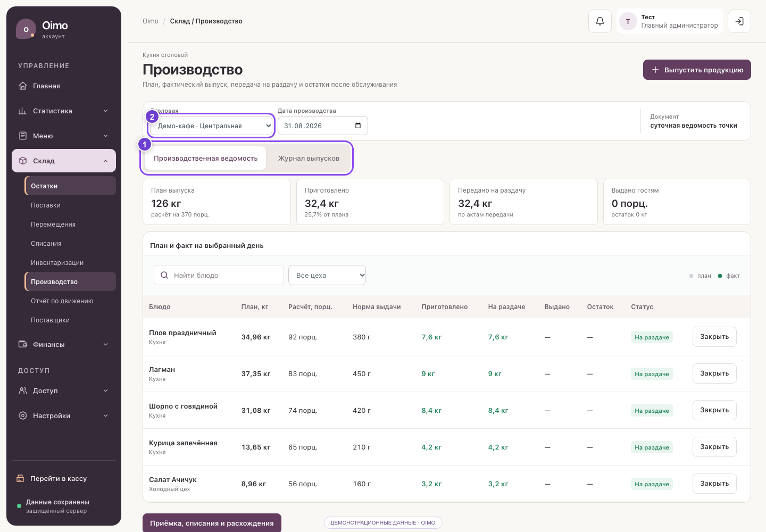Click the user avatar T
The height and width of the screenshot is (532, 766).
(628, 21)
